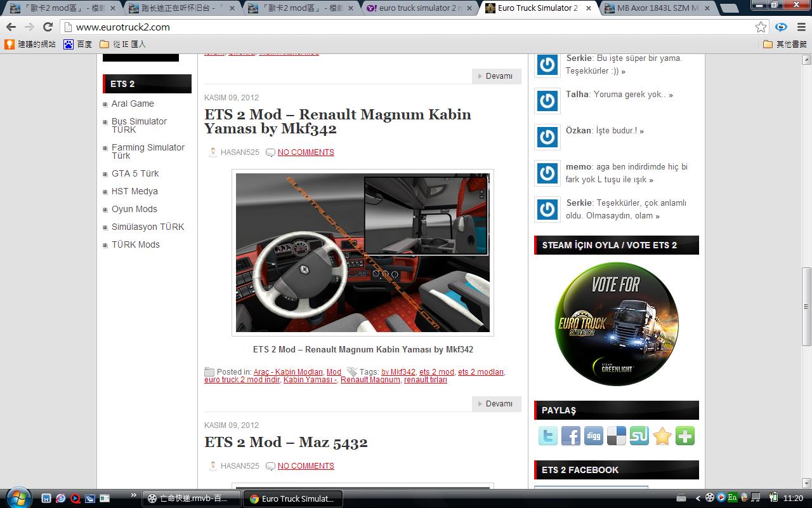Open the Renault Magnum cabin interior image
Viewport: 812px width, 508px height.
tap(363, 253)
